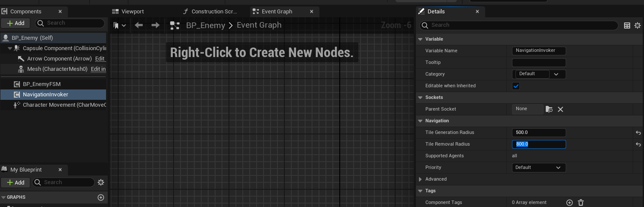
Task: Add element to Component Tags array
Action: pos(570,202)
